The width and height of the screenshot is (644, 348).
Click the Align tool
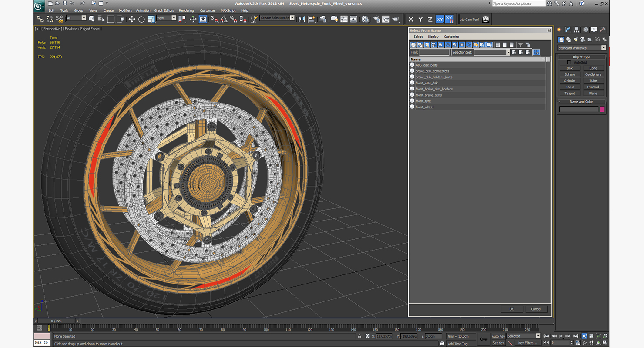click(x=312, y=19)
